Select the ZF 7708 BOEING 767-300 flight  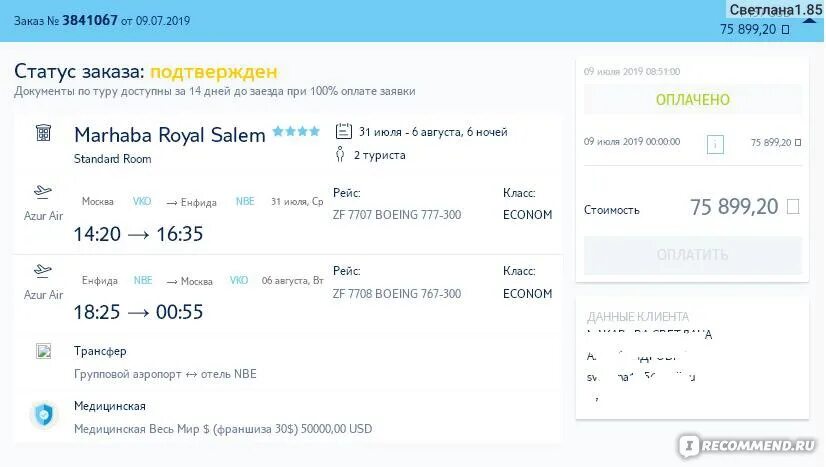(x=397, y=294)
